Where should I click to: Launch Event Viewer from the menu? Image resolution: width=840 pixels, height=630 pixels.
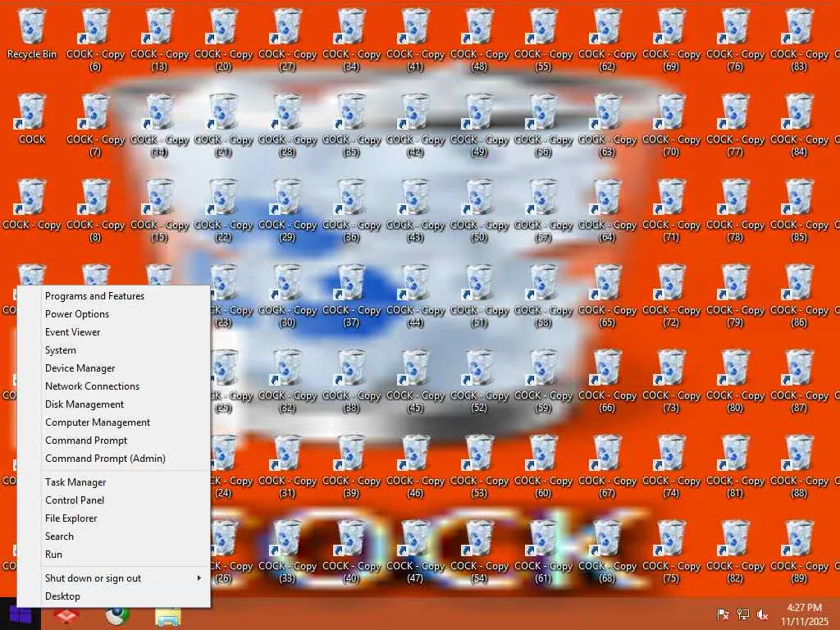(114, 332)
